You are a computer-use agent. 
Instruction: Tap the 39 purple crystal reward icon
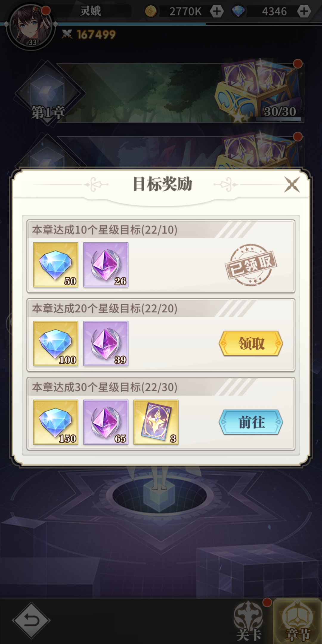click(x=106, y=343)
